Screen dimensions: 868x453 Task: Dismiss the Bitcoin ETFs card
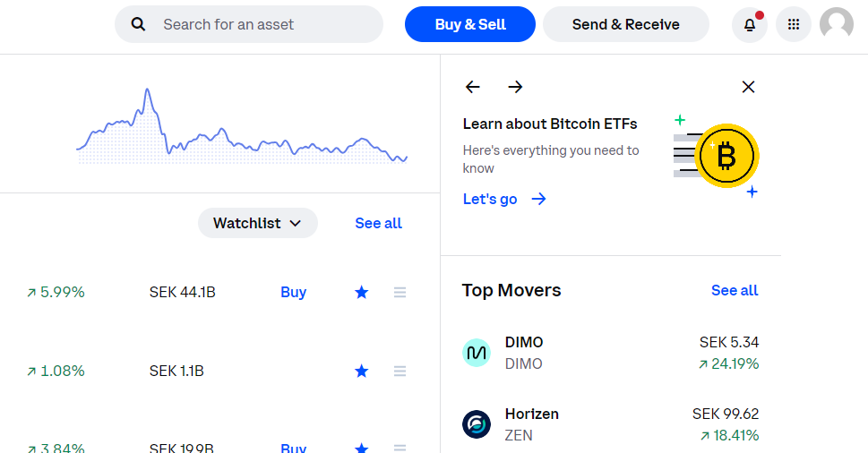(x=748, y=87)
